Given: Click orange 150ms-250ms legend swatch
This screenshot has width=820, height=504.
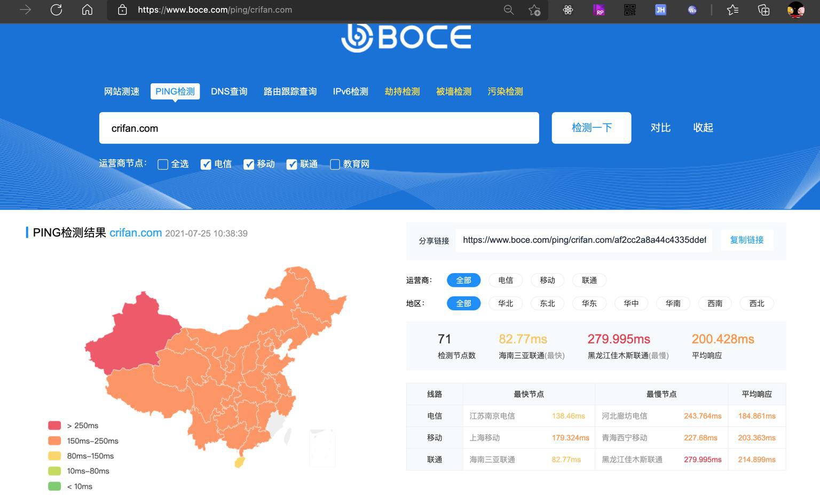Looking at the screenshot, I should click(x=54, y=441).
